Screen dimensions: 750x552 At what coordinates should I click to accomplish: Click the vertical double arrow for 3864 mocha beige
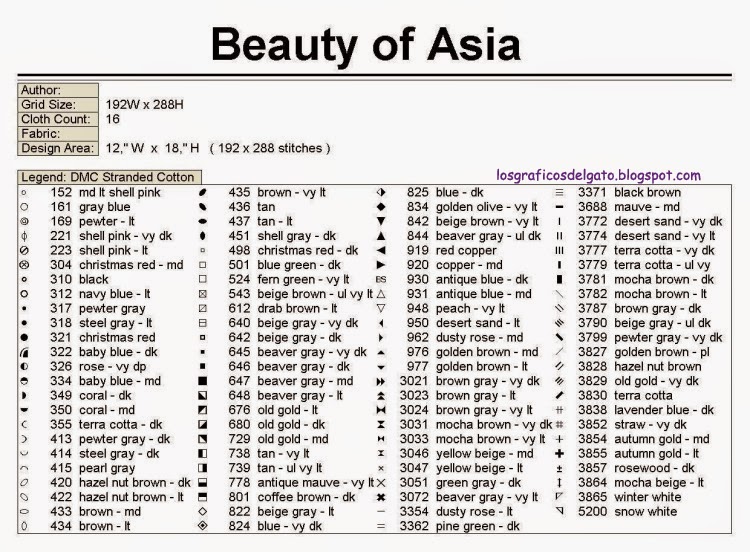tap(559, 483)
